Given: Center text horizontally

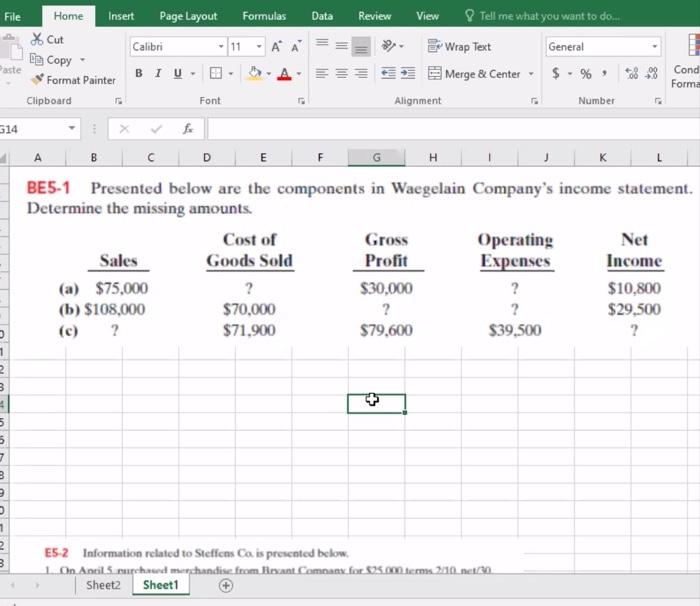Looking at the screenshot, I should 342,73.
